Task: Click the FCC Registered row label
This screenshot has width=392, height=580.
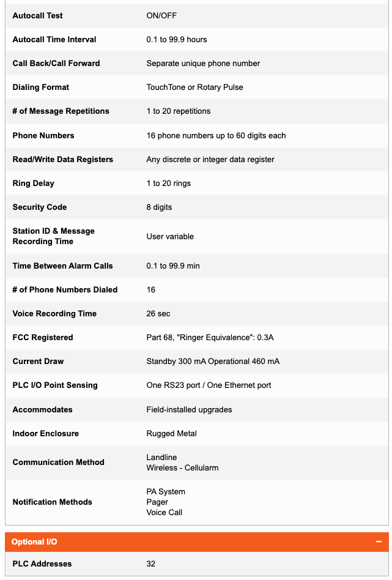Action: click(43, 337)
